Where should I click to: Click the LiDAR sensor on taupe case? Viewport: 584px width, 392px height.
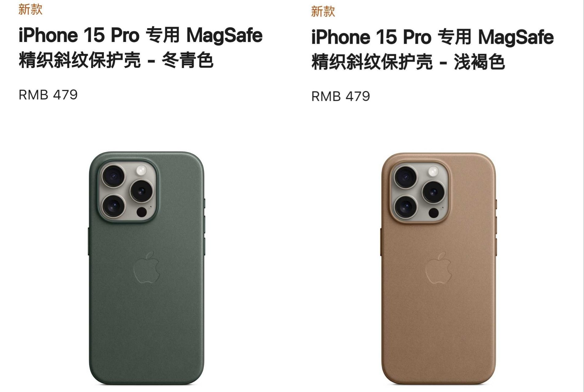(x=433, y=213)
